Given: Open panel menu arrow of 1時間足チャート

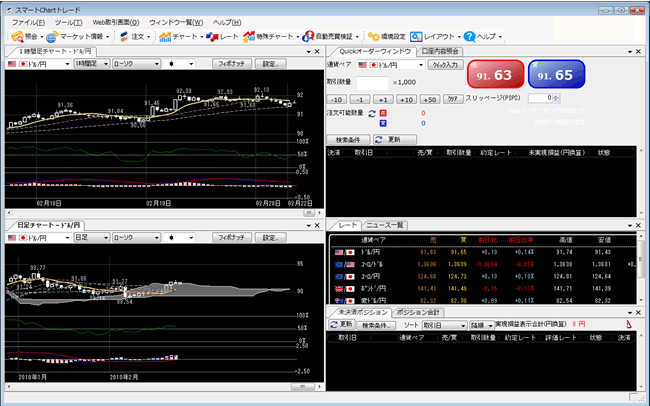Looking at the screenshot, I should click(x=309, y=52).
